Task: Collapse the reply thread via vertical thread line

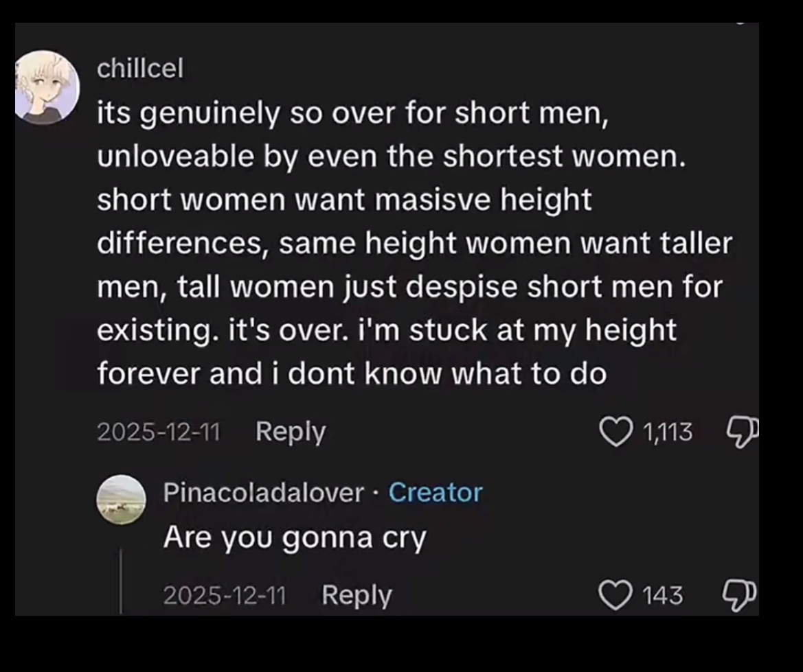Action: 121,581
